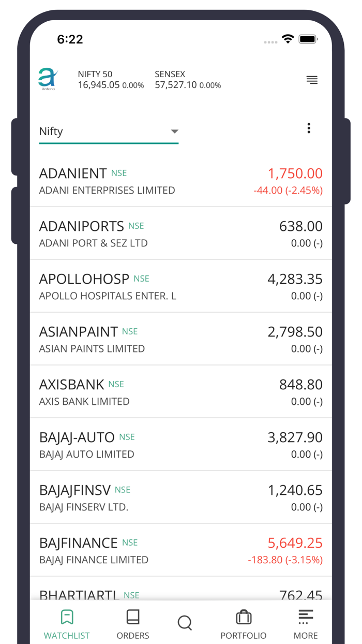Viewport: 362px width, 644px height.
Task: Open the Nifty dropdown arrow
Action: (175, 131)
